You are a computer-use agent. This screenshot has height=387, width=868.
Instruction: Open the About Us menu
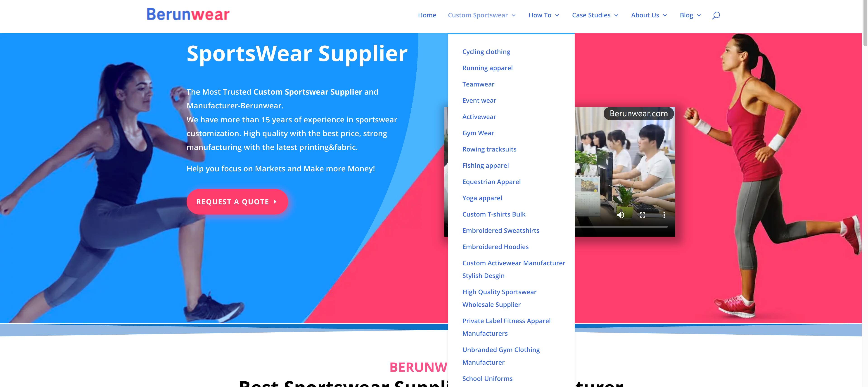click(649, 15)
